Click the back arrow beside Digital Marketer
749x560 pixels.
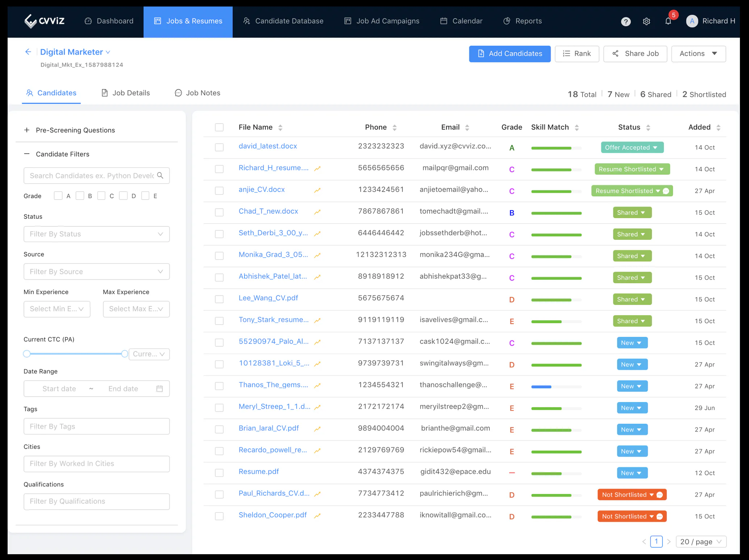click(x=28, y=52)
